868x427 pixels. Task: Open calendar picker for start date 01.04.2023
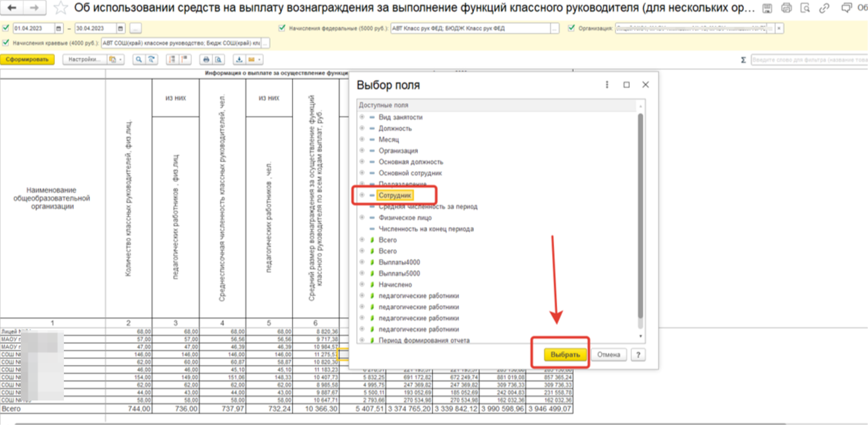[x=58, y=28]
